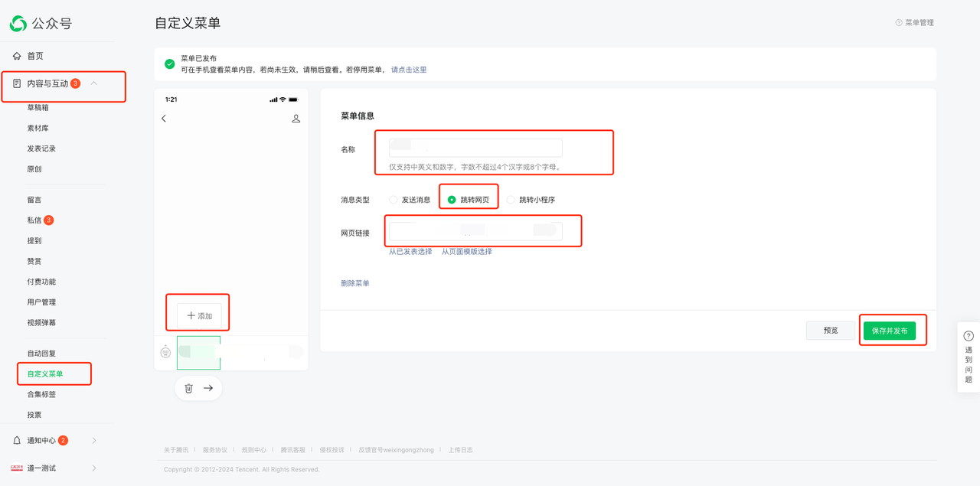The height and width of the screenshot is (486, 980).
Task: Click the 保存并发布 button
Action: tap(889, 331)
